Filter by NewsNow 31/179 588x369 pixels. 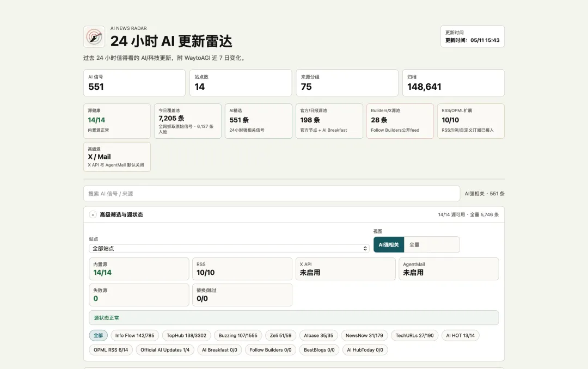[x=364, y=336]
